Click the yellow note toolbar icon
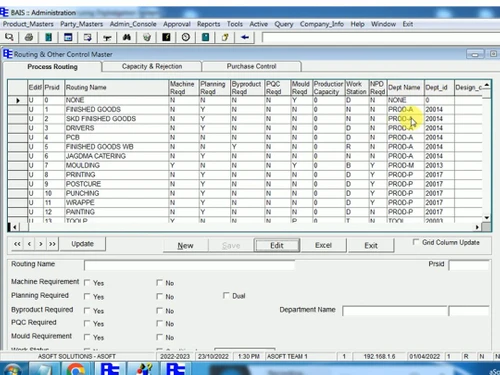This screenshot has height=375, width=500. 225,37
